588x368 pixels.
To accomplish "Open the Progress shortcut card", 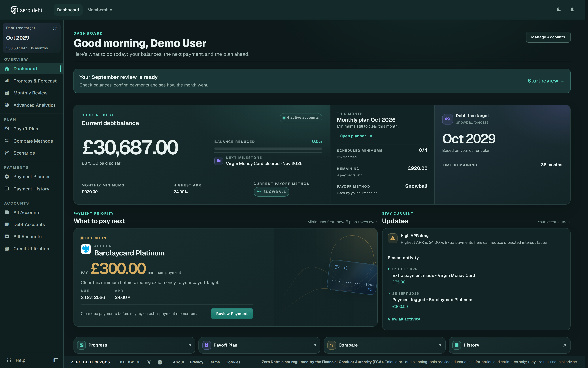I will point(134,345).
